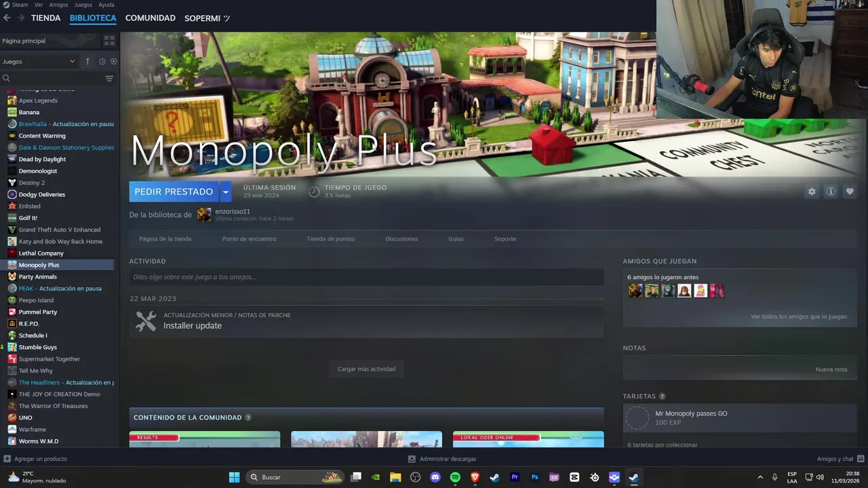This screenshot has width=868, height=488.
Task: Go back with the navigation arrow
Action: pos(6,18)
